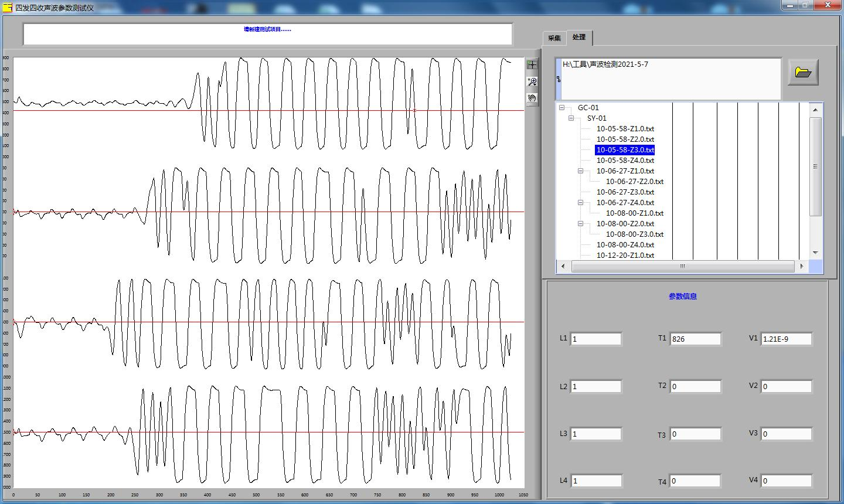Click the GC-01 project label
Screen dimensions: 844x504
(588, 108)
